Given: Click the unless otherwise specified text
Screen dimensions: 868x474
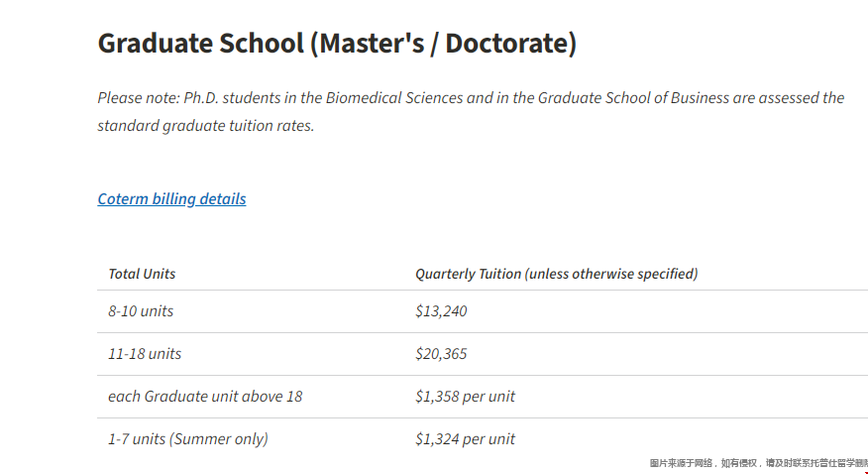Looking at the screenshot, I should (611, 274).
